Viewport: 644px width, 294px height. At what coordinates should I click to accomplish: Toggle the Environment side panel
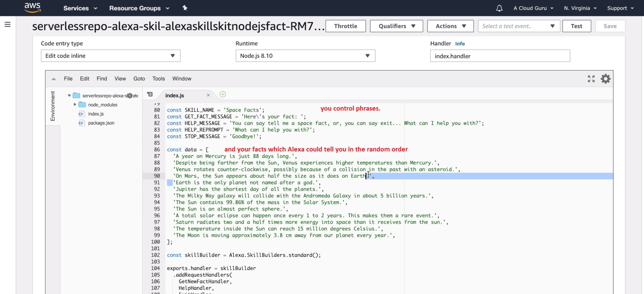click(53, 106)
